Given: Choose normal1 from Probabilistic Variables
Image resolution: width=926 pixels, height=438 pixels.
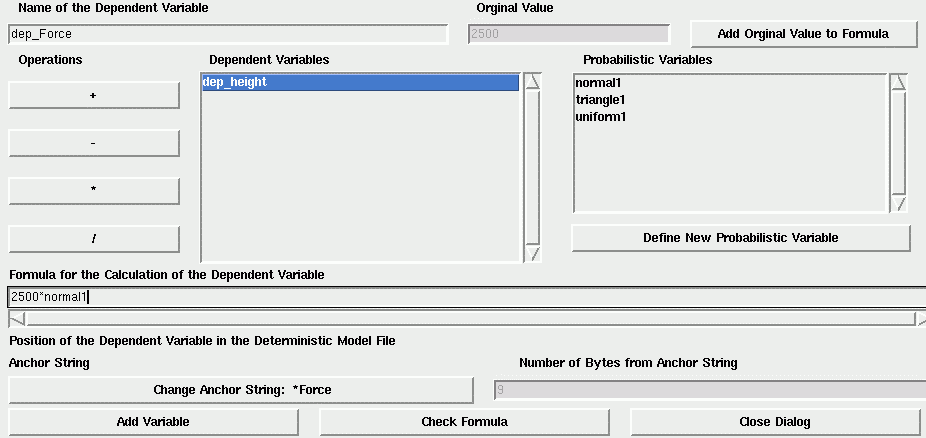Looking at the screenshot, I should click(598, 83).
